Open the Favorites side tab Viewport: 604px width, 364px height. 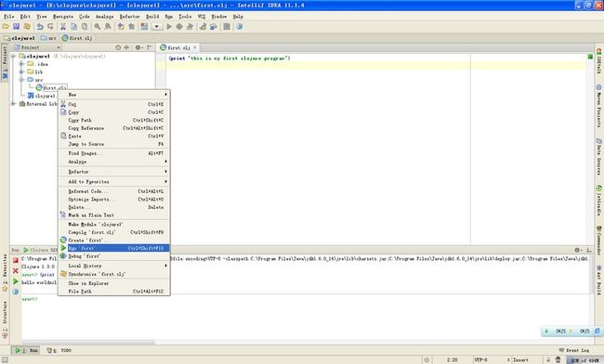pos(5,272)
